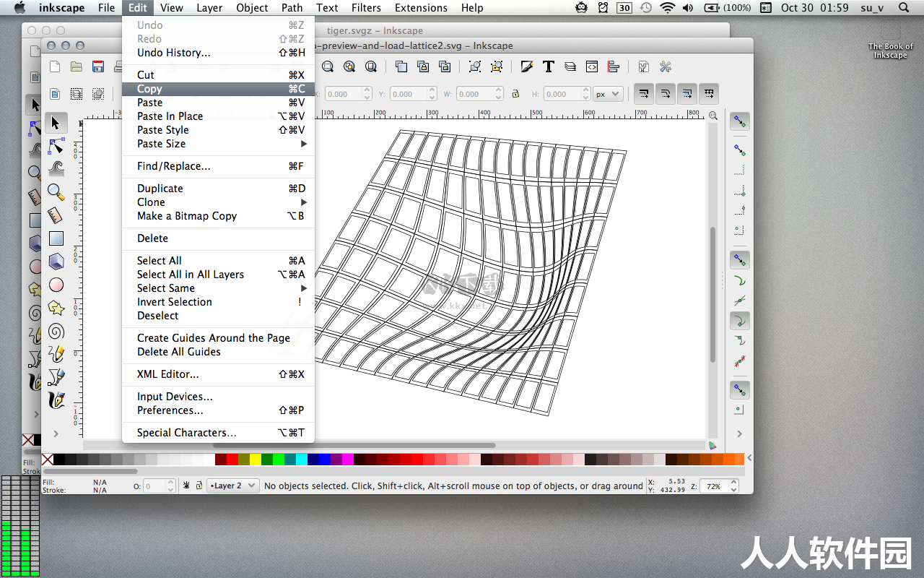The height and width of the screenshot is (578, 924).
Task: Click the Select all objects icon
Action: pyautogui.click(x=55, y=94)
